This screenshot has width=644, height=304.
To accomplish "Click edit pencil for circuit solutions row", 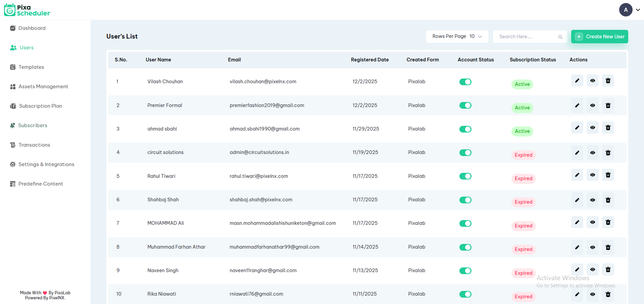I will coord(577,153).
